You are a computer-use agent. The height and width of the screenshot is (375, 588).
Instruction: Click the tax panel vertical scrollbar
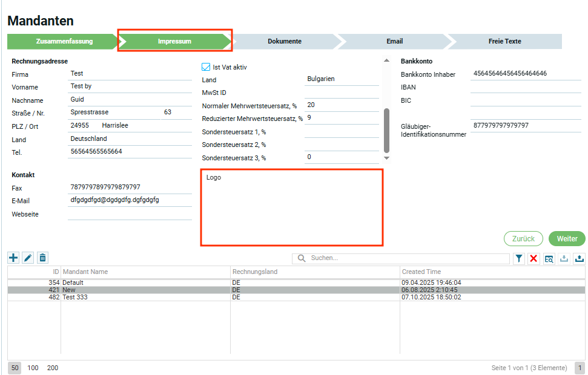pyautogui.click(x=387, y=130)
